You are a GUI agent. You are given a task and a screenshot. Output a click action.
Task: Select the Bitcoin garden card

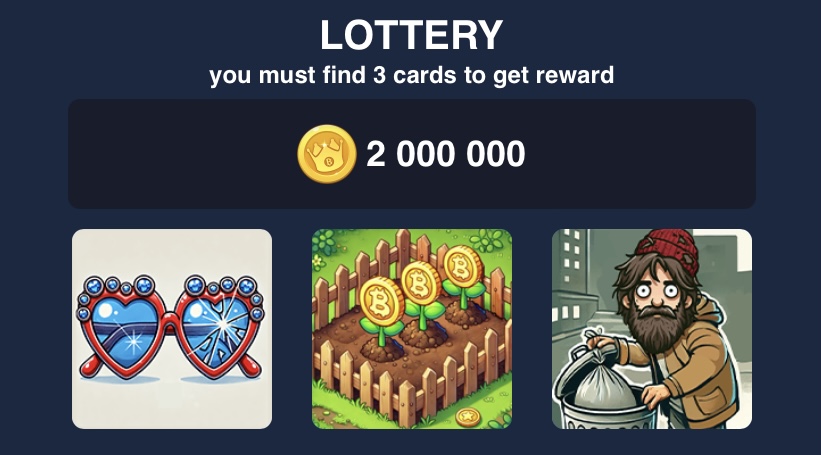(x=412, y=329)
